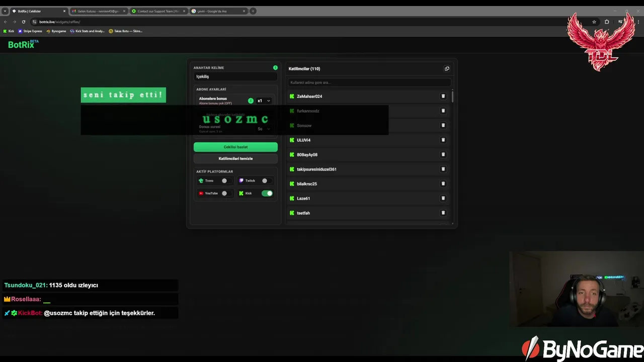Switch to the Gelen Kutusu Gmail tab
The width and height of the screenshot is (644, 362).
[98, 11]
